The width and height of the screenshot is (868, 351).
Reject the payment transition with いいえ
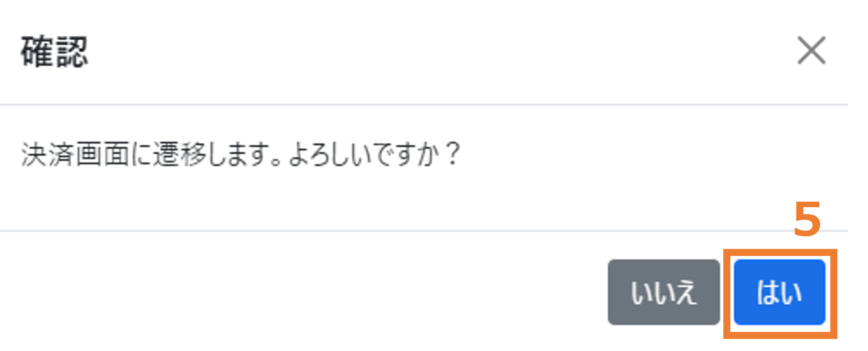click(x=664, y=292)
